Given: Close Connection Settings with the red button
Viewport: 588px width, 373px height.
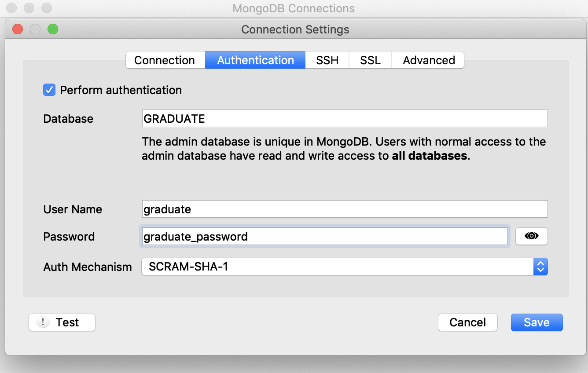Looking at the screenshot, I should tap(18, 29).
